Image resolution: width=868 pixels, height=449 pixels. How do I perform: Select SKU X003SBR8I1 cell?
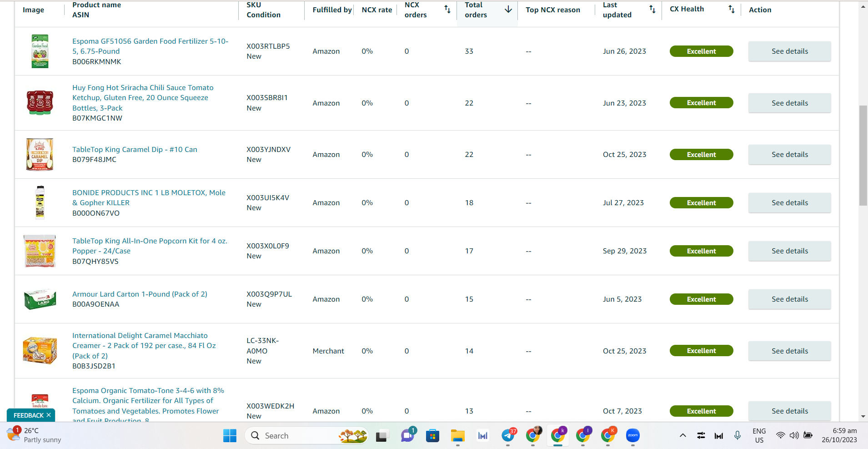point(267,98)
